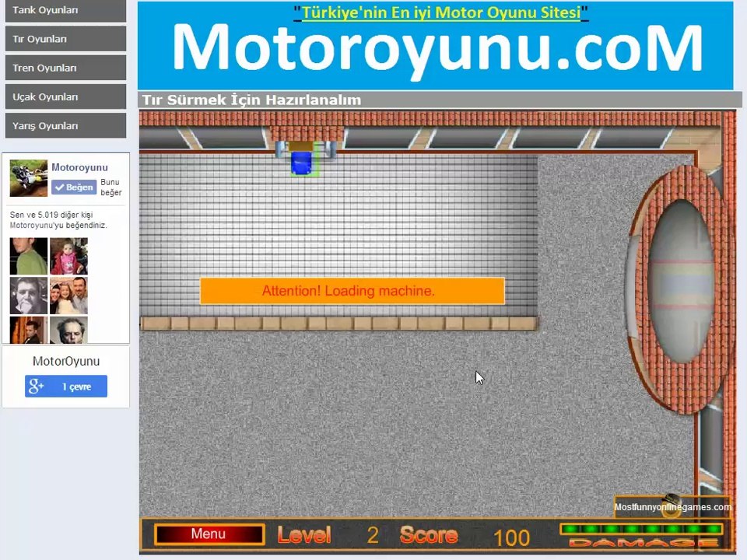Click the blue truck in the garage
Screen dimensions: 747x560
(302, 163)
